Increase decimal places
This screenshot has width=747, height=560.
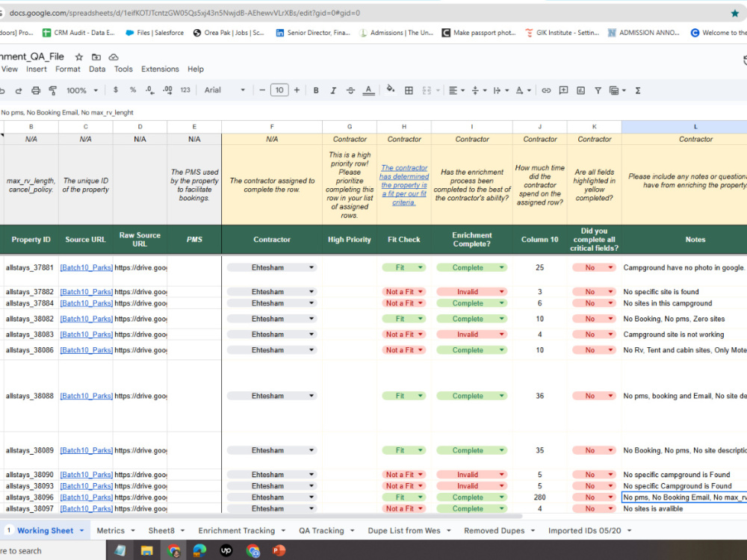pos(167,90)
